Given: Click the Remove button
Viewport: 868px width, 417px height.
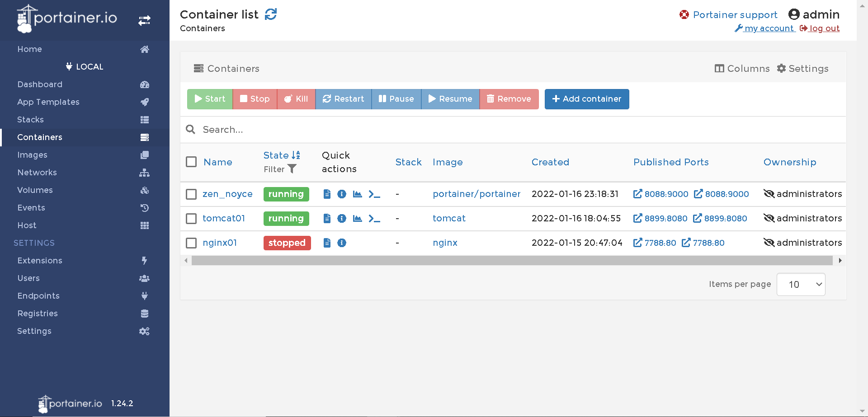Looking at the screenshot, I should (509, 99).
